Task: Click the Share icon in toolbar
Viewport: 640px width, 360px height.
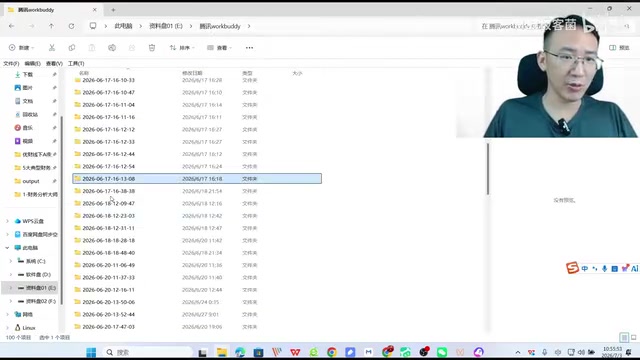Action: [132, 48]
